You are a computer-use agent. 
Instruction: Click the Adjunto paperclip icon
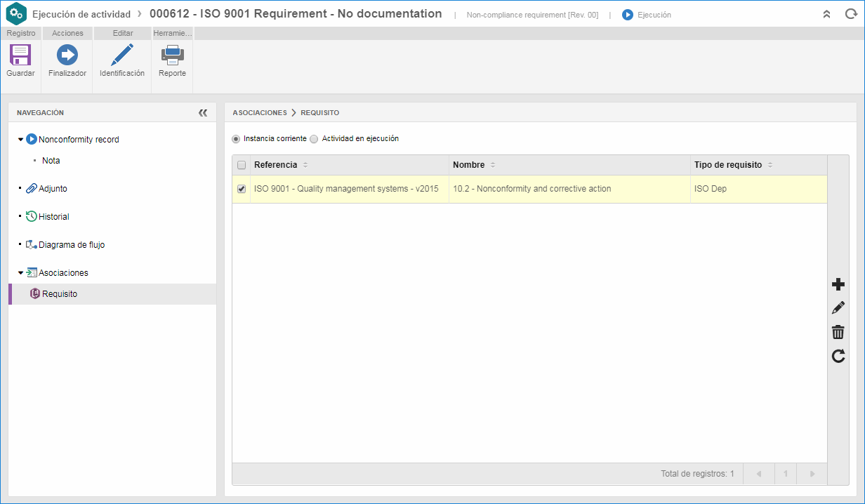point(32,188)
